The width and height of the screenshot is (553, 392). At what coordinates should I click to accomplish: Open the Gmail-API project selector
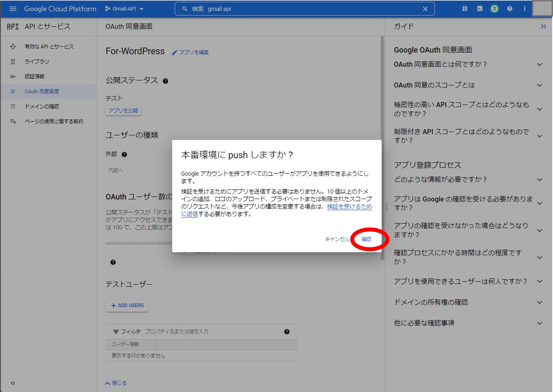click(x=124, y=9)
